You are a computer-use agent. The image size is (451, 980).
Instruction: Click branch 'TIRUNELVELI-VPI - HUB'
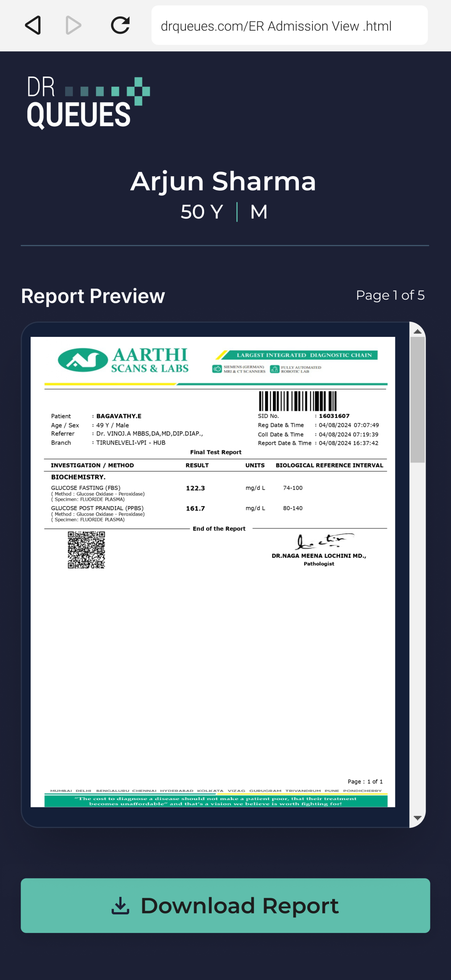click(x=131, y=443)
